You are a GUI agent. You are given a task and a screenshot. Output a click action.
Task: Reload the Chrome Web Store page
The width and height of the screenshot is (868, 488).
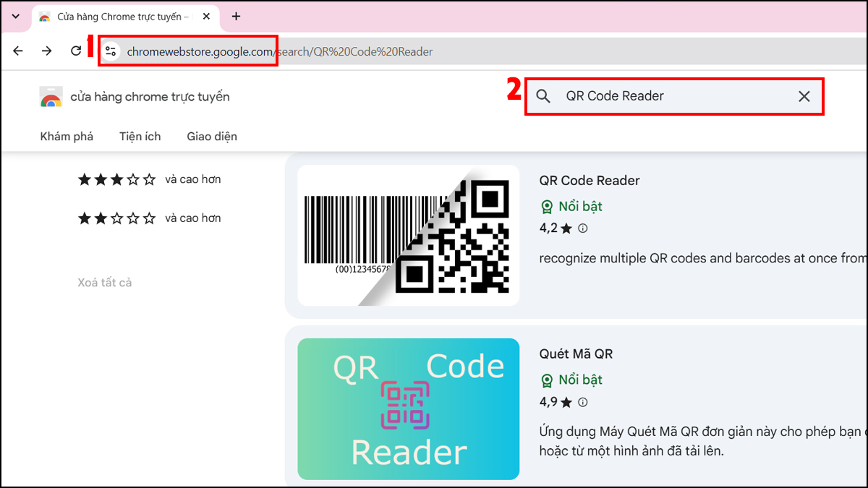point(76,51)
